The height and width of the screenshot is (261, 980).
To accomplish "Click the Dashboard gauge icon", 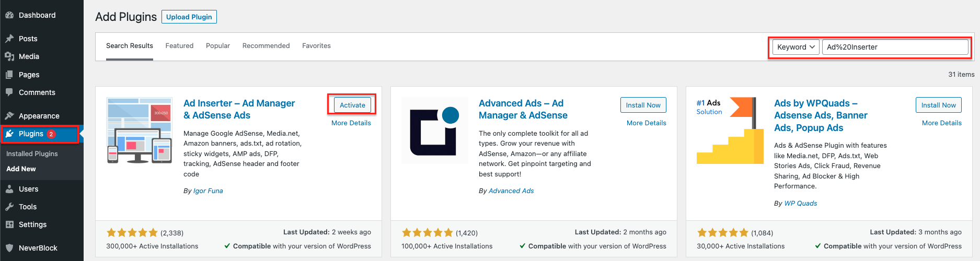I will (x=9, y=15).
